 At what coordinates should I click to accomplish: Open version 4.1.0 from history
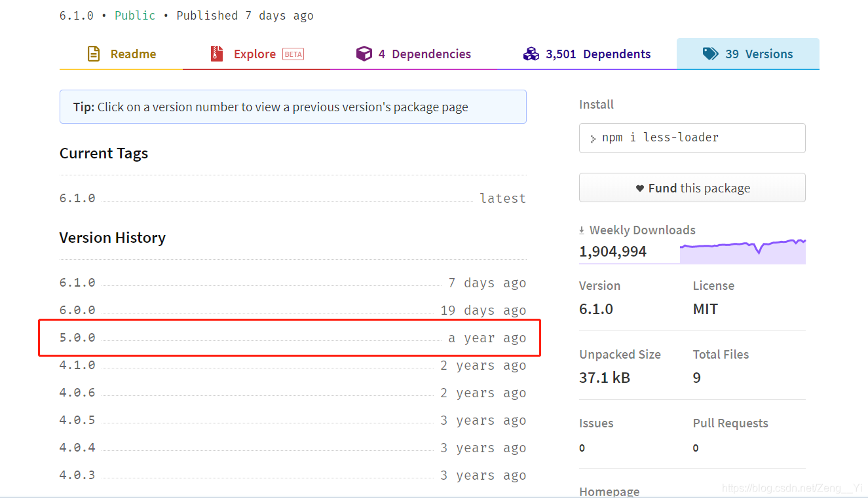[x=77, y=365]
